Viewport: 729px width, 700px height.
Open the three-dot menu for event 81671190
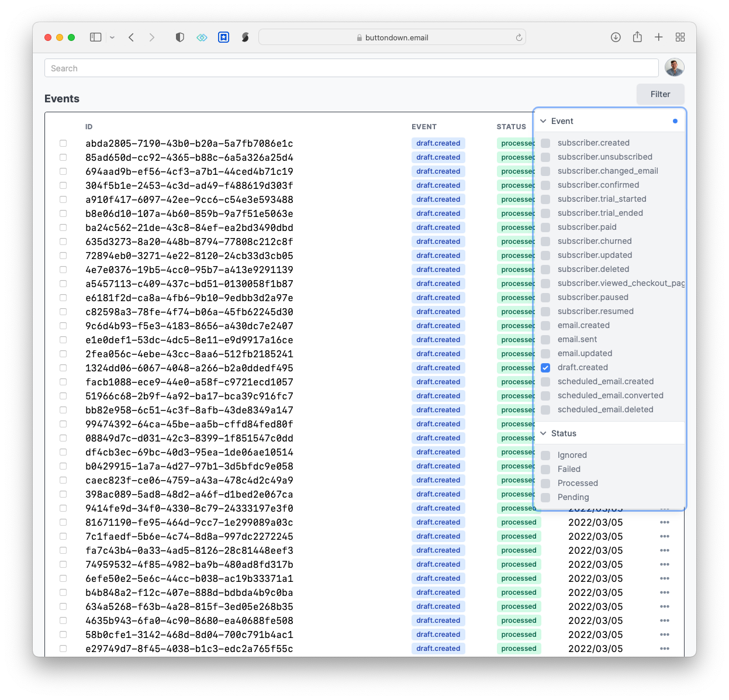point(665,522)
